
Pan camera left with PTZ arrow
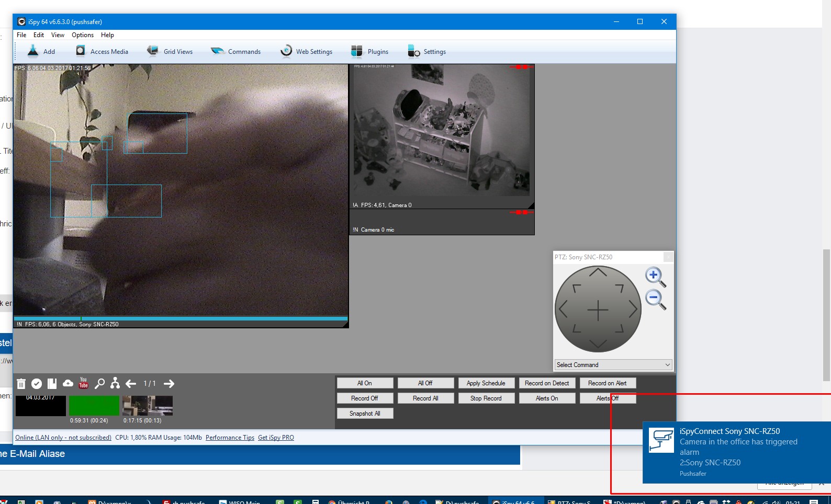pos(563,309)
